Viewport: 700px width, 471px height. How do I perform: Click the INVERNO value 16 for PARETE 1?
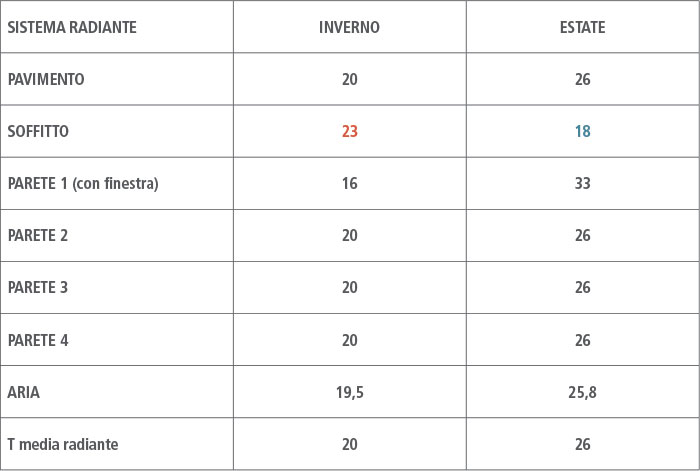[x=349, y=183]
